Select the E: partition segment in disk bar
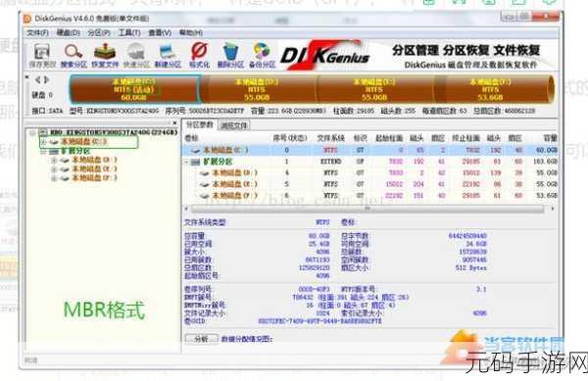The width and height of the screenshot is (588, 381). 374,89
